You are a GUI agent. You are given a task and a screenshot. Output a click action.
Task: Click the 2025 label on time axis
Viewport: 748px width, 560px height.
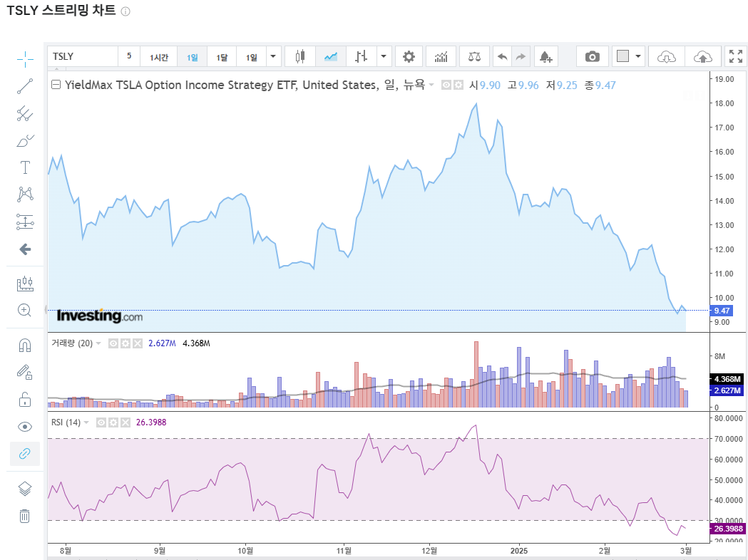coord(519,551)
